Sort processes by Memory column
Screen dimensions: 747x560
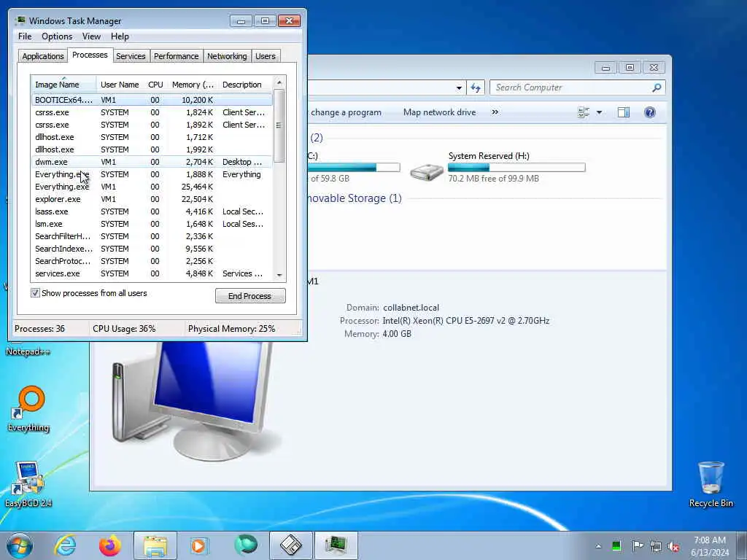pyautogui.click(x=193, y=85)
